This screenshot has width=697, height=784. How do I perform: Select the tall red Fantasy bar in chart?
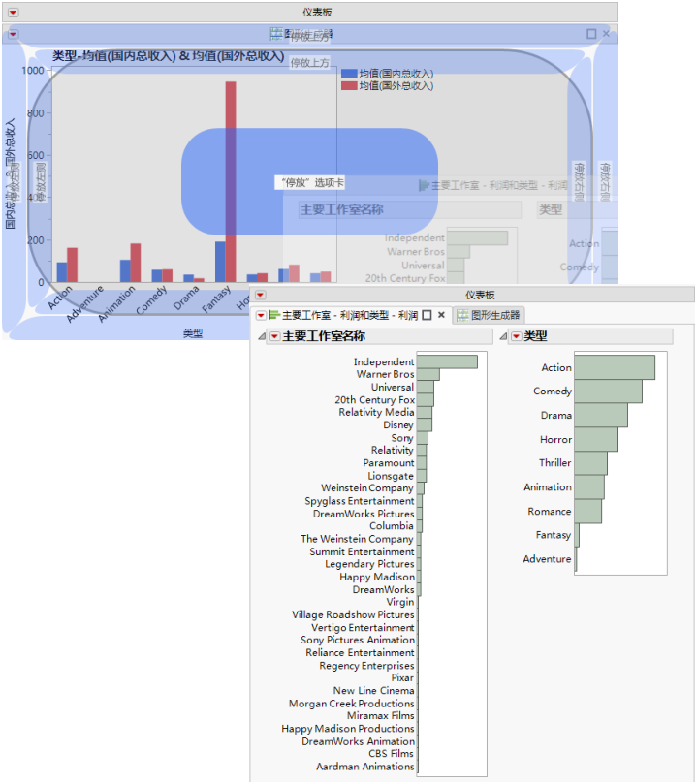point(231,182)
